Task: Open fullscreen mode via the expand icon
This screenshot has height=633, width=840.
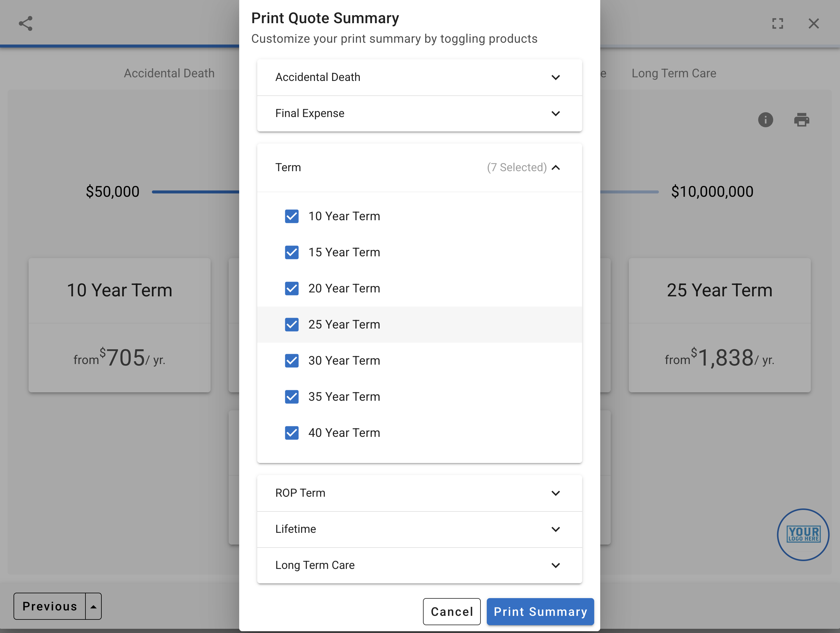Action: (778, 23)
